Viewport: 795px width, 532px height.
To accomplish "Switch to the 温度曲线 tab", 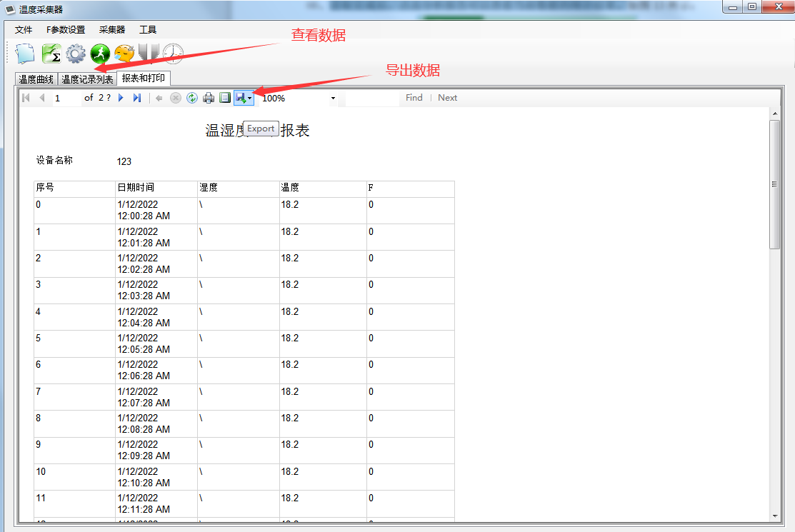I will click(x=36, y=79).
